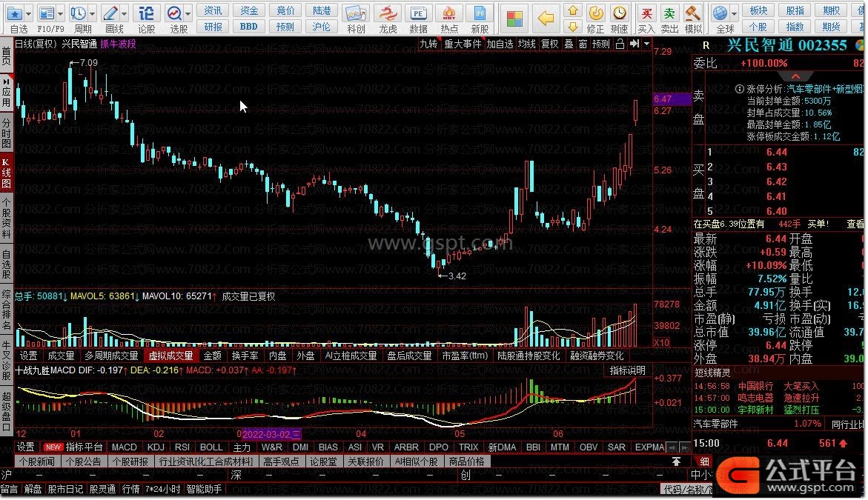This screenshot has height=500, width=868.
Task: Open the 新股 IPO icon
Action: 480,13
